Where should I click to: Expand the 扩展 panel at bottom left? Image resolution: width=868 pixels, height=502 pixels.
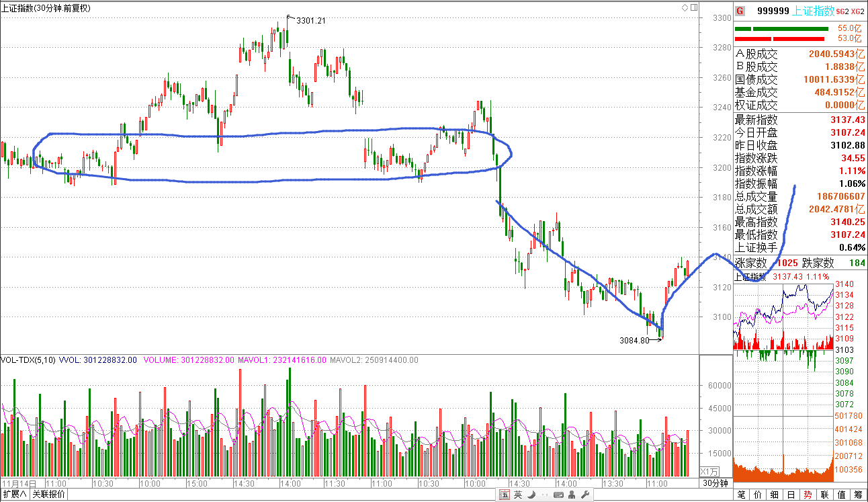click(14, 495)
